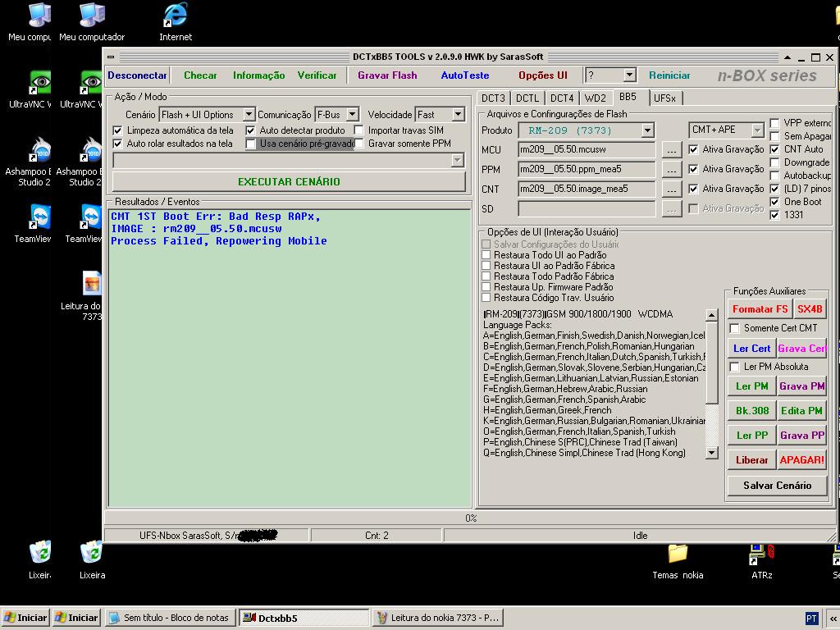Click the Formatar FS button
Image resolution: width=840 pixels, height=630 pixels.
[760, 309]
